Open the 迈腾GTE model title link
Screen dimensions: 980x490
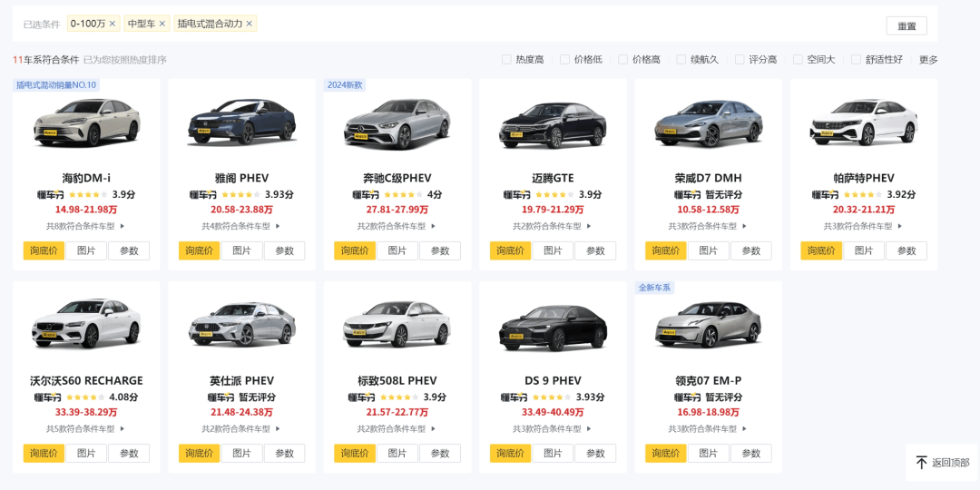coord(553,178)
